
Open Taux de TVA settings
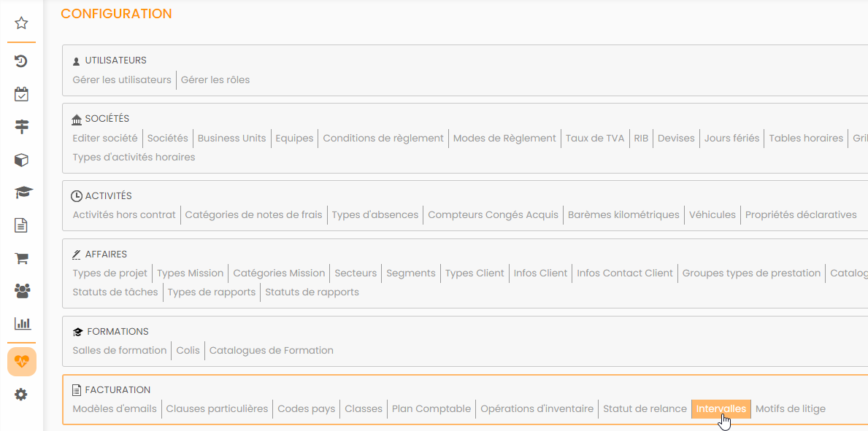pos(594,138)
